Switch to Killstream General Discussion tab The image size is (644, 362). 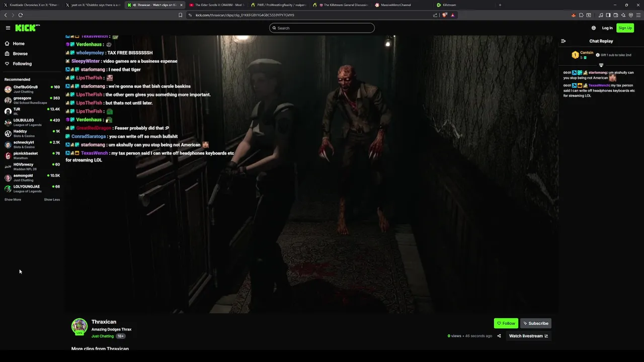point(340,5)
